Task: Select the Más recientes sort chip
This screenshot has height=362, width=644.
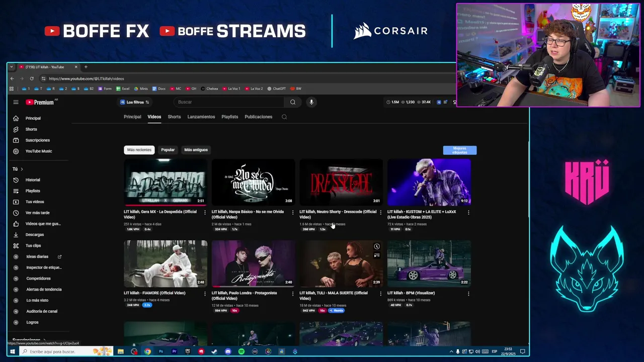Action: [x=139, y=150]
